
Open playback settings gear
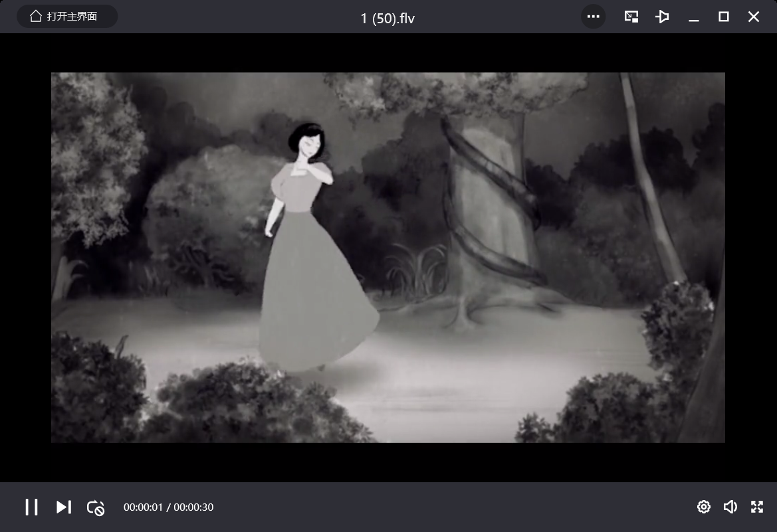(x=704, y=507)
